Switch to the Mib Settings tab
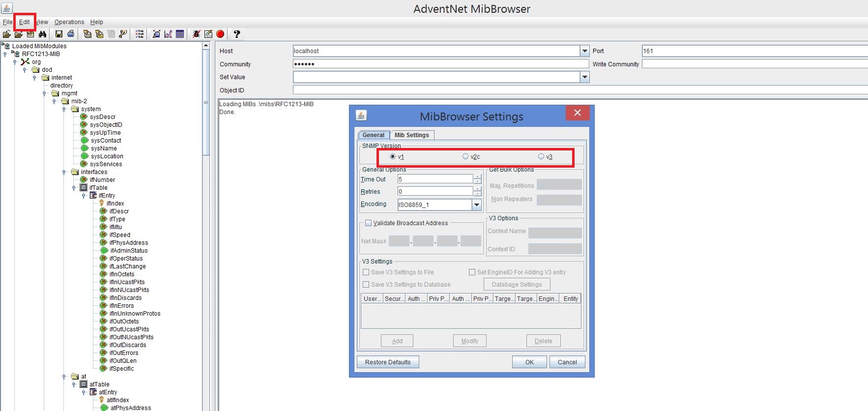The width and height of the screenshot is (868, 411). (x=412, y=135)
